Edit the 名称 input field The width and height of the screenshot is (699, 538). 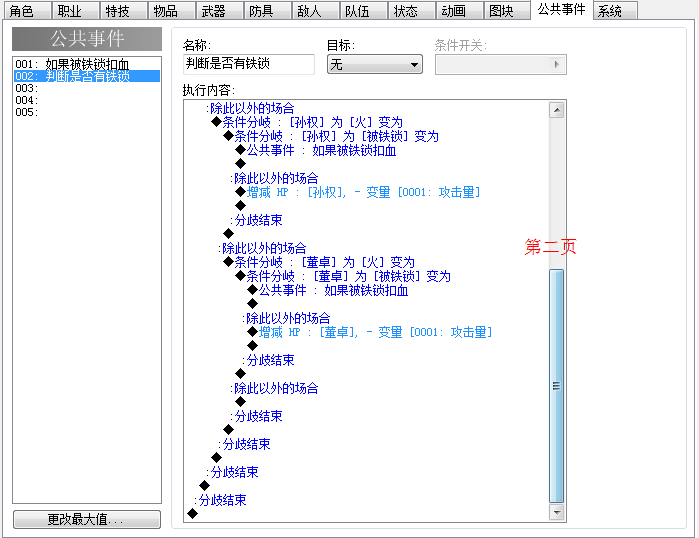(x=249, y=64)
